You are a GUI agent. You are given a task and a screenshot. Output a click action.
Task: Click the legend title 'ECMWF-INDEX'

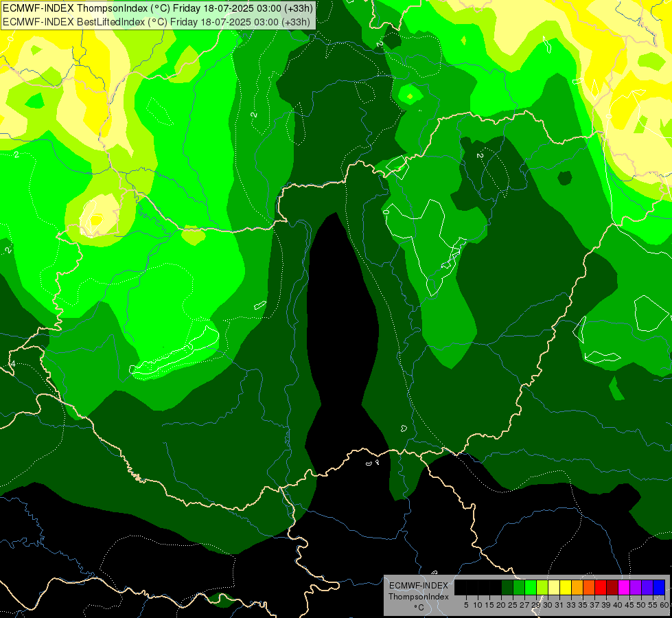pyautogui.click(x=419, y=586)
